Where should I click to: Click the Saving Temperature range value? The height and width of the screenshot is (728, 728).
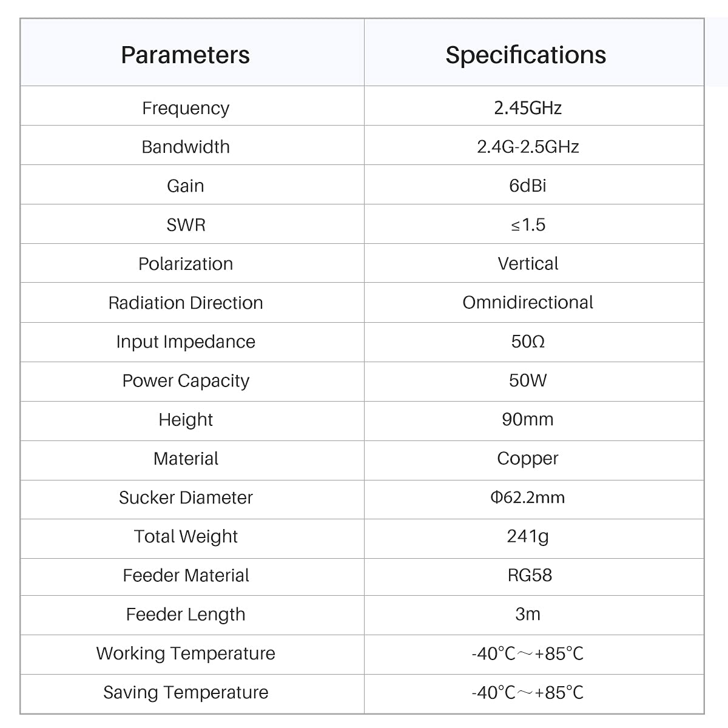[x=528, y=692]
